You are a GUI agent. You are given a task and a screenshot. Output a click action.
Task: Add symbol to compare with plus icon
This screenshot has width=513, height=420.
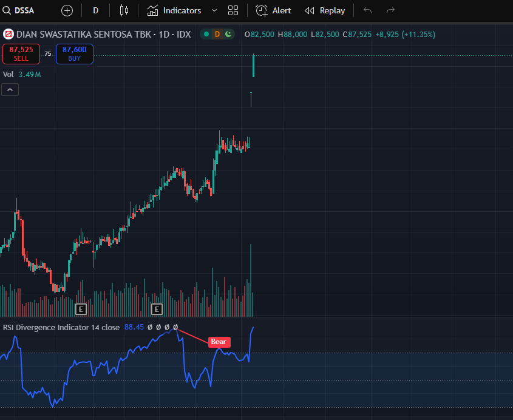tap(67, 10)
